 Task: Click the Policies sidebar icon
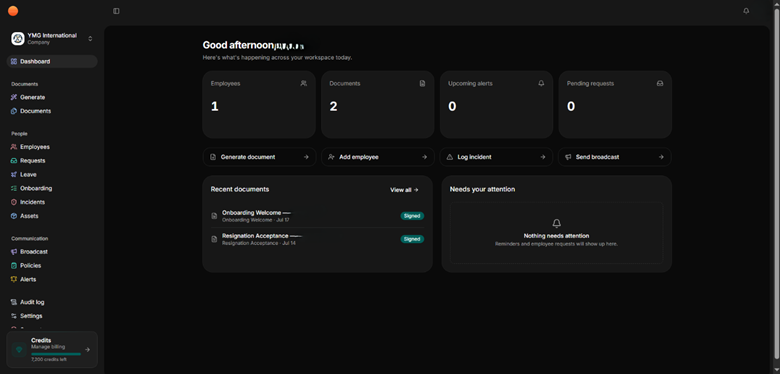pos(14,266)
